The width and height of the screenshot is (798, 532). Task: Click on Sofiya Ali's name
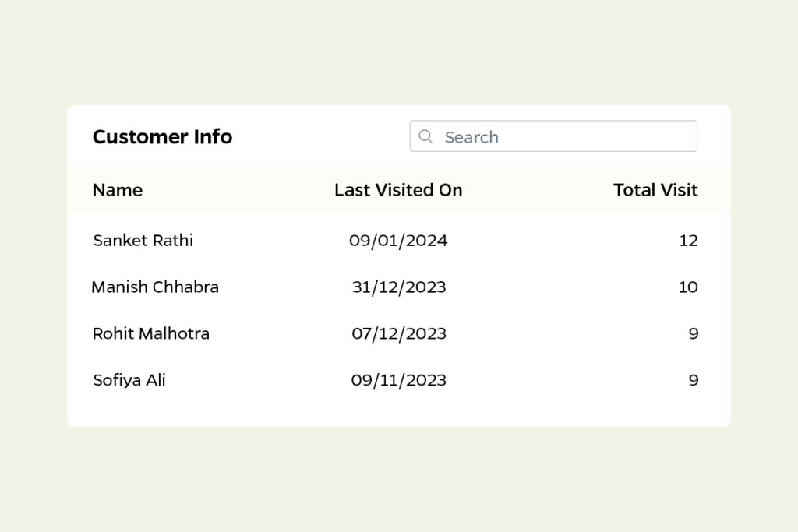click(x=129, y=381)
